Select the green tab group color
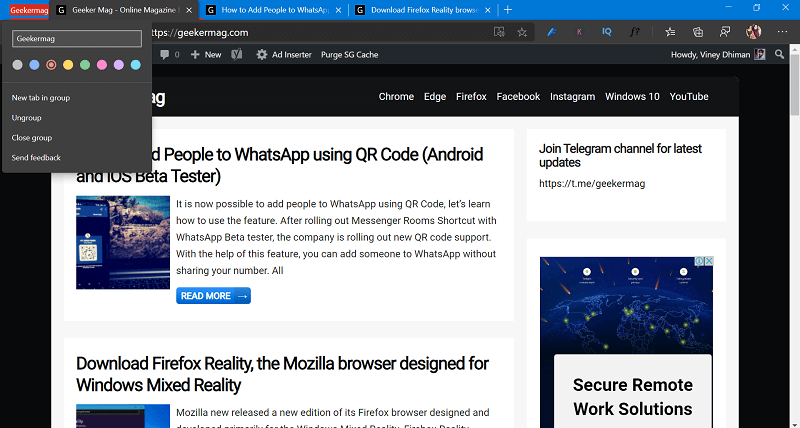800x428 pixels. [x=85, y=65]
